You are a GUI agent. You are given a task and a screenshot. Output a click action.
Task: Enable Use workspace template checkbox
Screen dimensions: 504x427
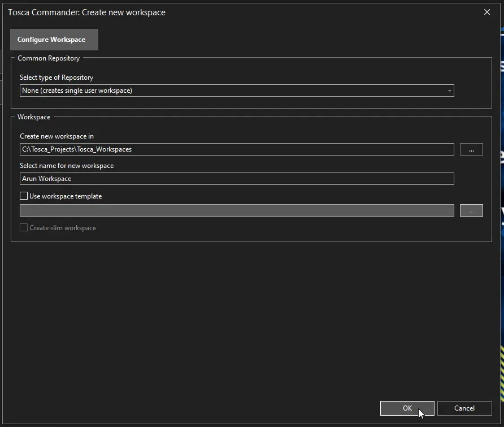click(x=24, y=196)
